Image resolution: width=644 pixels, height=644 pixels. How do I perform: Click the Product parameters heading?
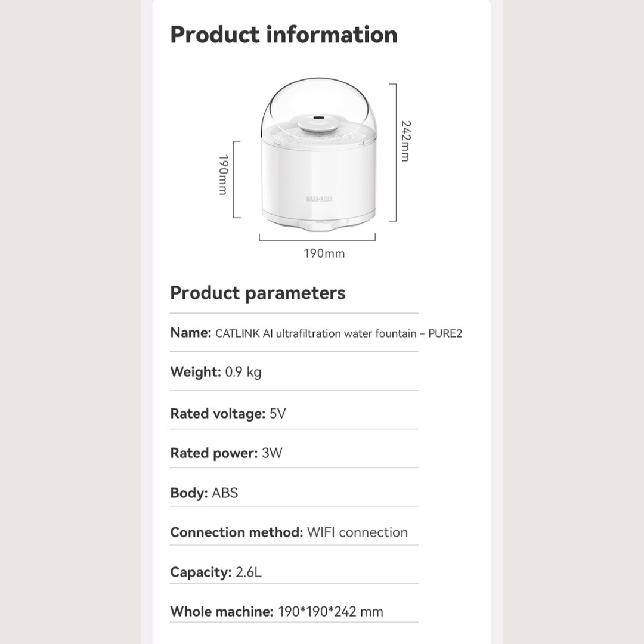258,293
